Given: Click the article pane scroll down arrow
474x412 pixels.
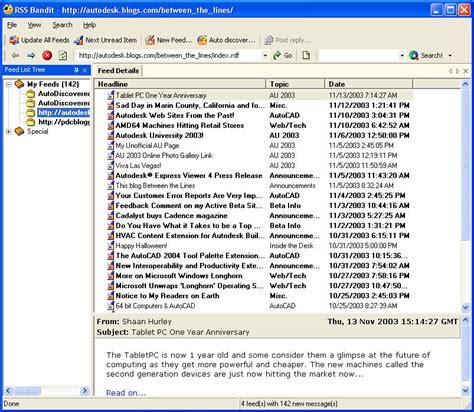Looking at the screenshot, I should tap(466, 390).
